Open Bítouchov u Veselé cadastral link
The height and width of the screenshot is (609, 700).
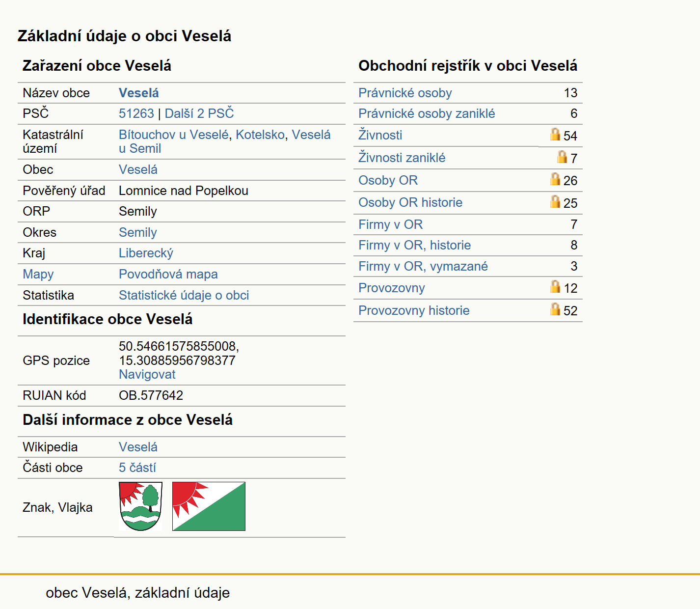pos(174,135)
